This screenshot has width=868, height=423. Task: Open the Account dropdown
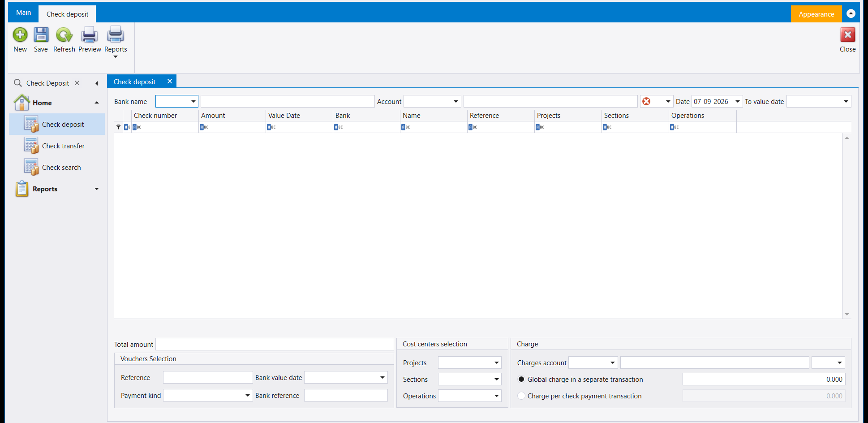[456, 102]
